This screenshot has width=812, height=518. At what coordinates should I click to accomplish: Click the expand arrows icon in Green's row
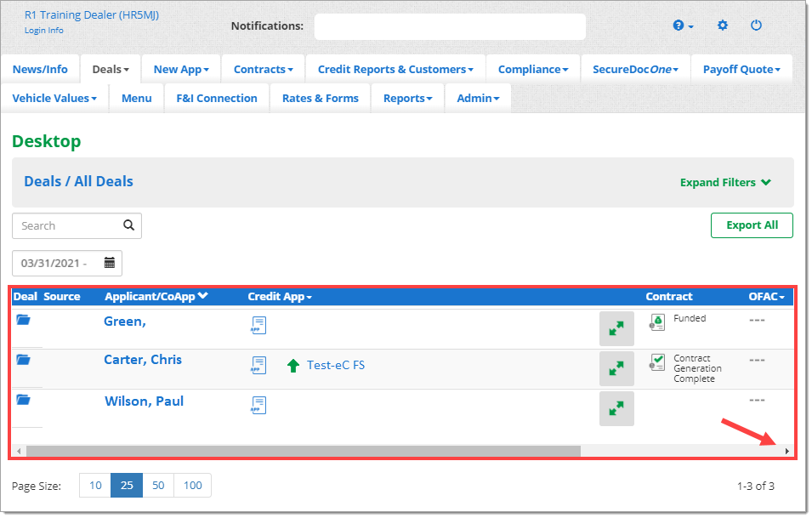click(x=616, y=328)
